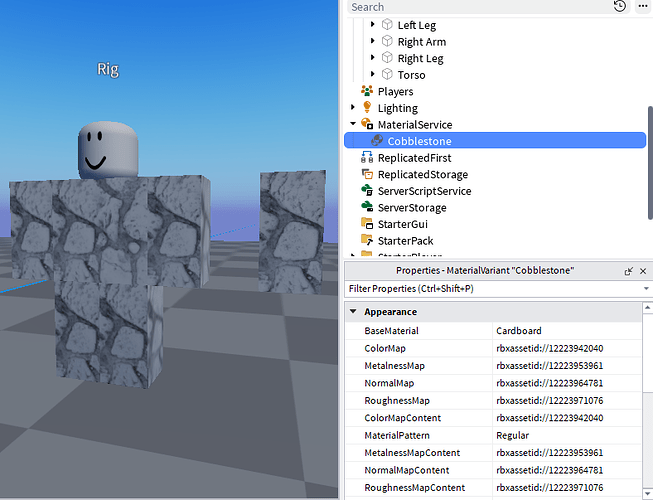Click the StarterGui folder icon

point(367,224)
